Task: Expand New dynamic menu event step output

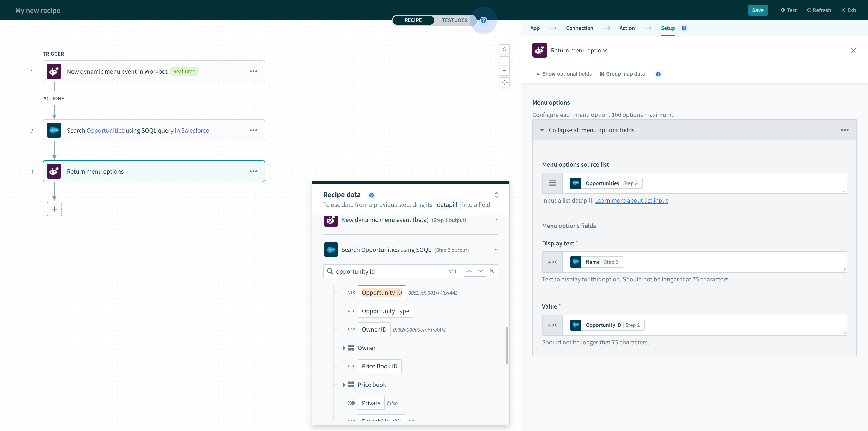Action: click(x=496, y=220)
